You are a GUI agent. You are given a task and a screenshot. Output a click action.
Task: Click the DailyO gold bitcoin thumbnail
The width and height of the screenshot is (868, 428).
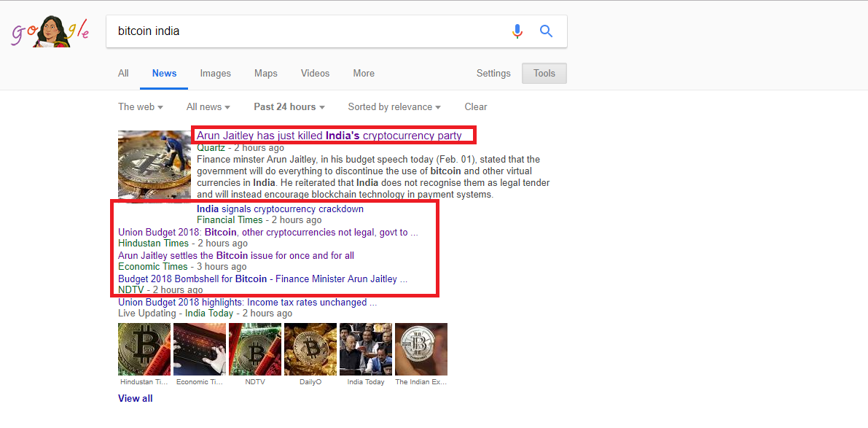(310, 349)
